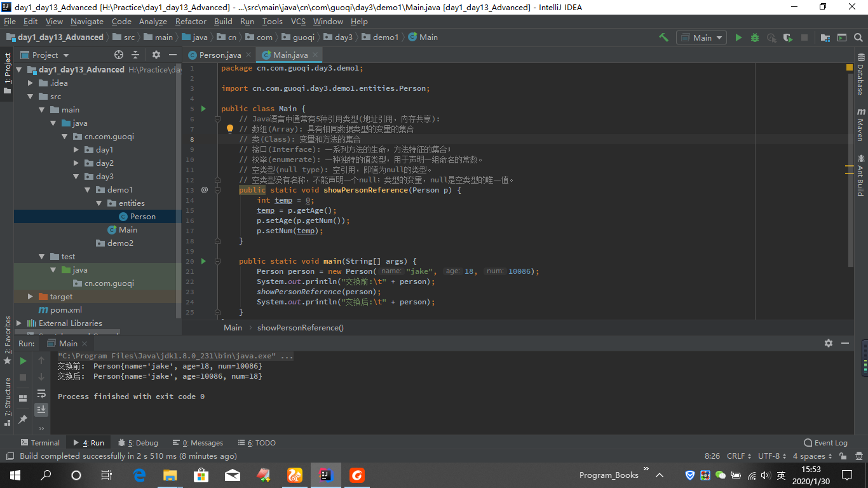Open the Refactor menu
This screenshot has width=868, height=488.
pos(191,21)
